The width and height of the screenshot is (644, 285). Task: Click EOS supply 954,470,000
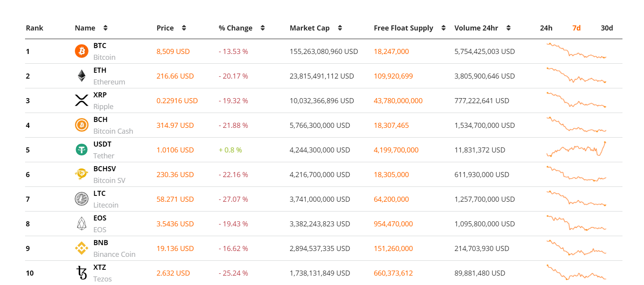[x=393, y=224]
